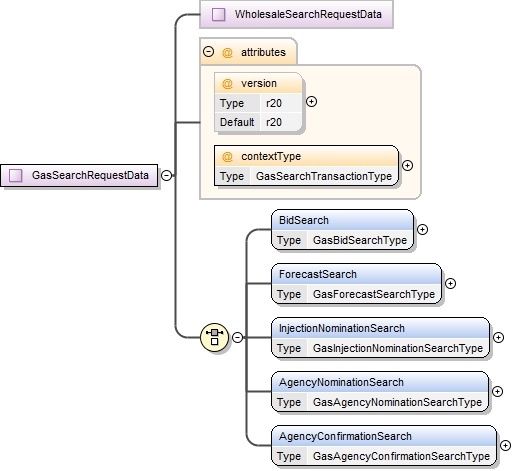This screenshot has width=513, height=471.
Task: Select the attributes tab header
Action: [x=248, y=52]
